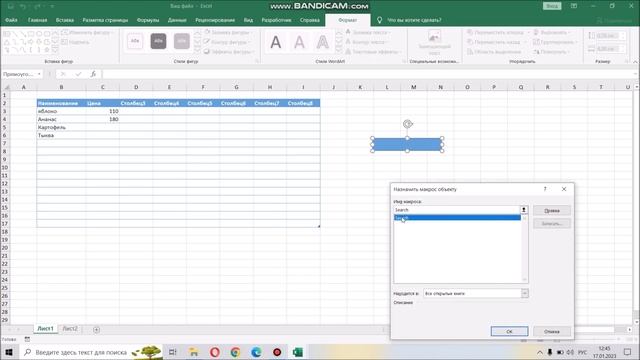The image size is (640, 360).
Task: Click OK in the Assign Macro dialog
Action: (509, 331)
